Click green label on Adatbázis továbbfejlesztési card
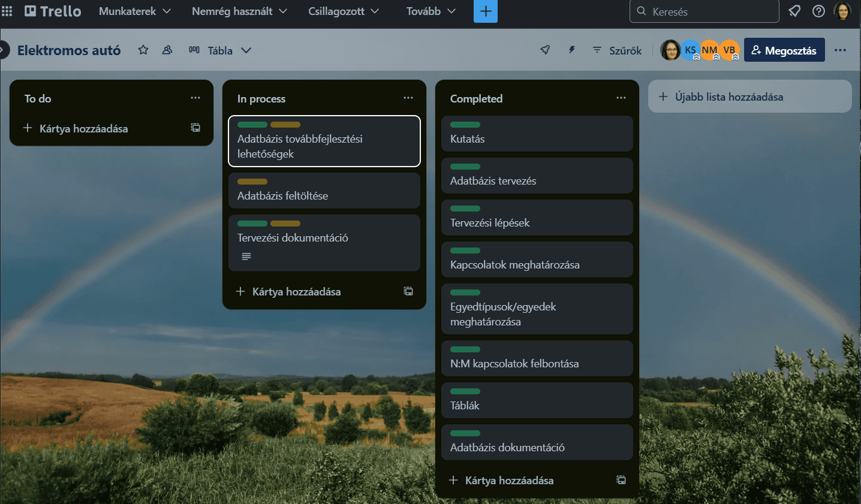861x504 pixels. 252,125
